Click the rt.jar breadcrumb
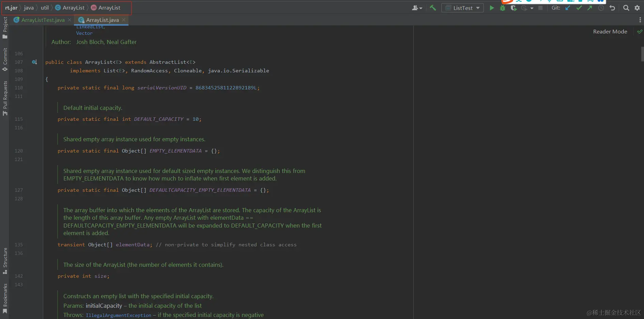 [x=11, y=8]
